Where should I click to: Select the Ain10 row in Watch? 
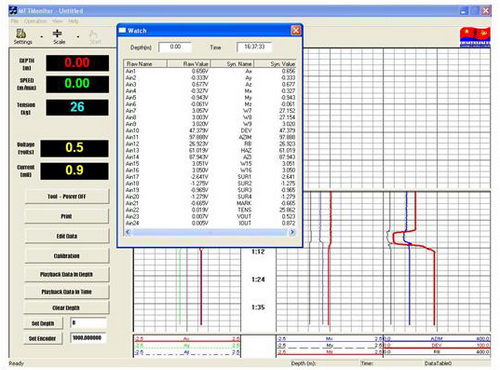click(210, 131)
